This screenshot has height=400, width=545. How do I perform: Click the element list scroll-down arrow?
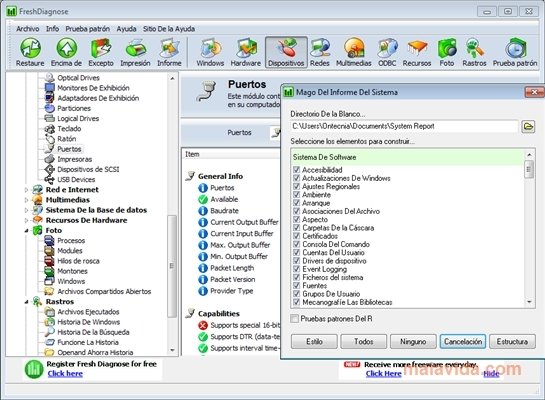click(529, 302)
